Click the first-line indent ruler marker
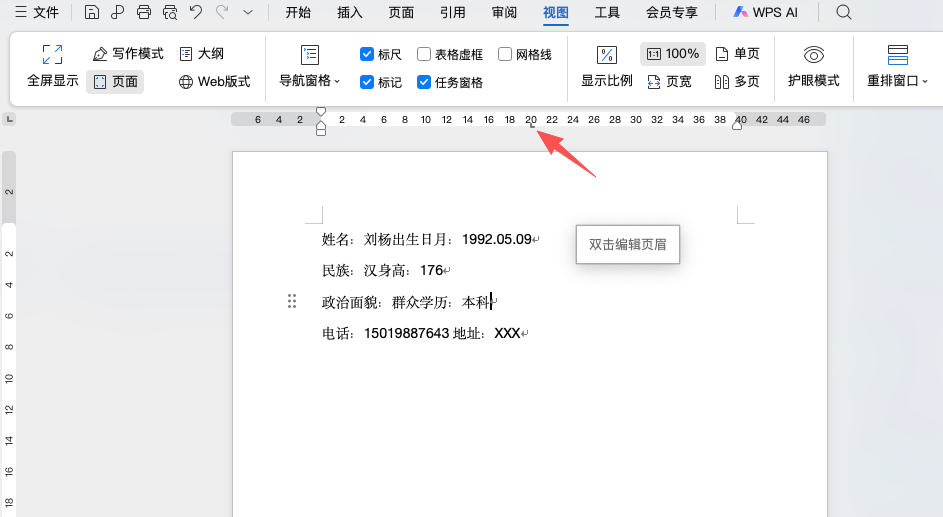Screen dimensions: 943x517 pyautogui.click(x=321, y=111)
